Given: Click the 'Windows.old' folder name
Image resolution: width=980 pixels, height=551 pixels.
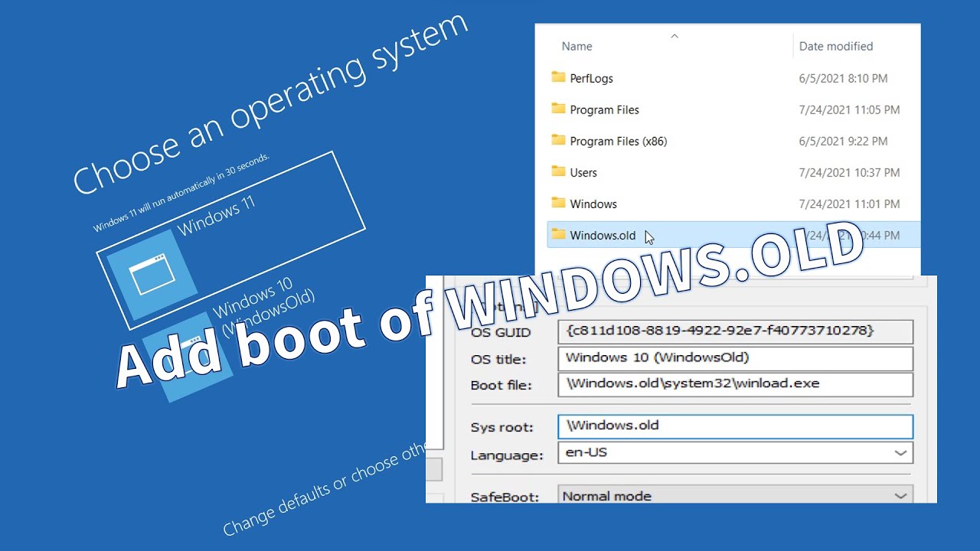Looking at the screenshot, I should (x=603, y=235).
